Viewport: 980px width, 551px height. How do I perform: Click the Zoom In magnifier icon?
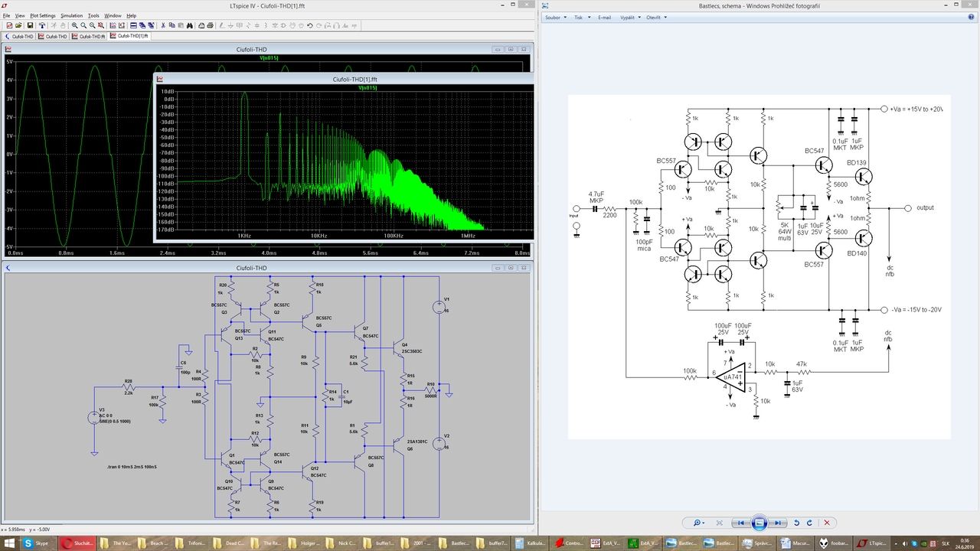click(x=74, y=25)
